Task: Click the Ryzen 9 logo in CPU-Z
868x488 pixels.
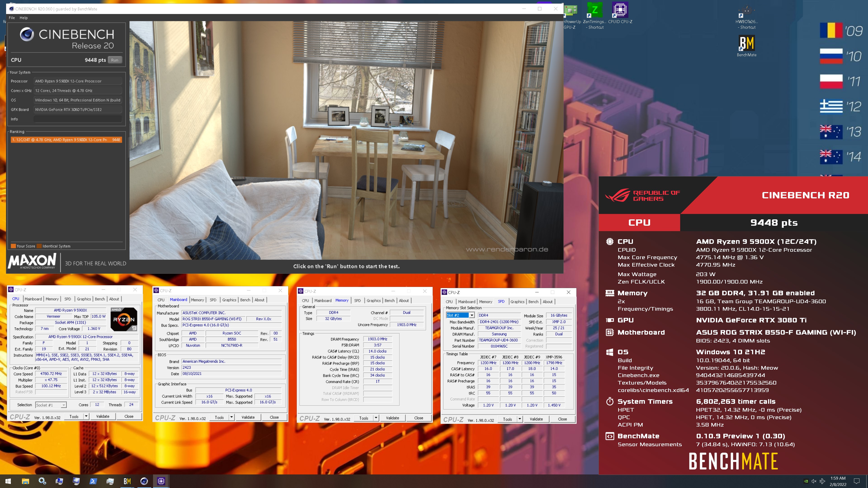Action: click(124, 319)
